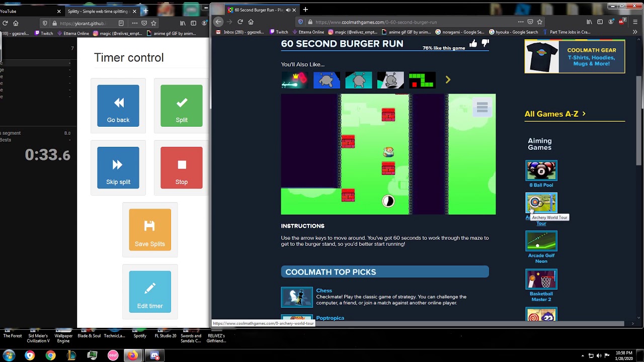Open Library icon in left browser toolbar
644x362 pixels.
[x=183, y=23]
